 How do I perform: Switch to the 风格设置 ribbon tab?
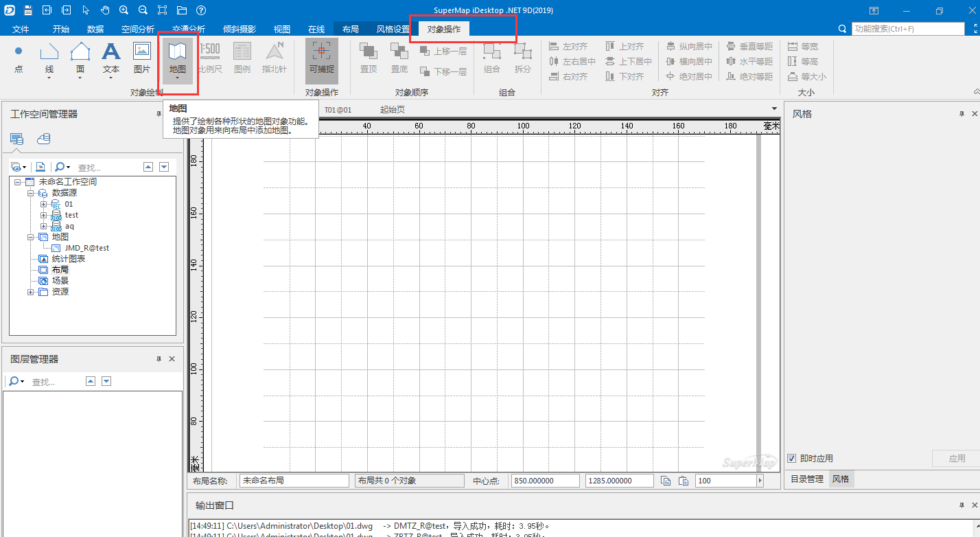[393, 29]
